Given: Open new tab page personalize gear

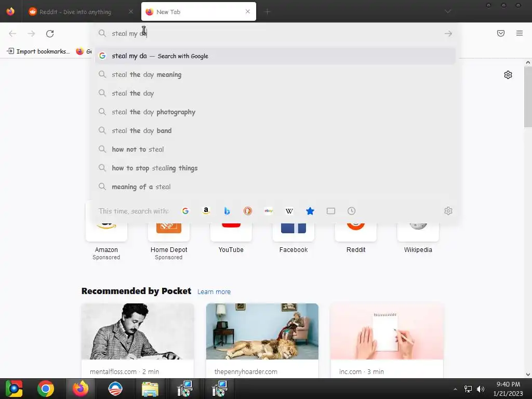Looking at the screenshot, I should pyautogui.click(x=508, y=75).
